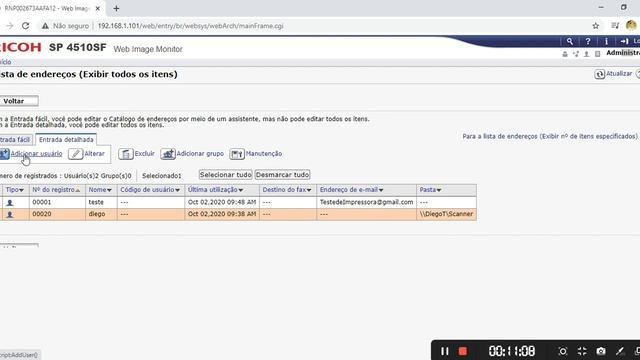Screen dimensions: 640x360
Task: Open a new browser tab
Action: tap(116, 8)
